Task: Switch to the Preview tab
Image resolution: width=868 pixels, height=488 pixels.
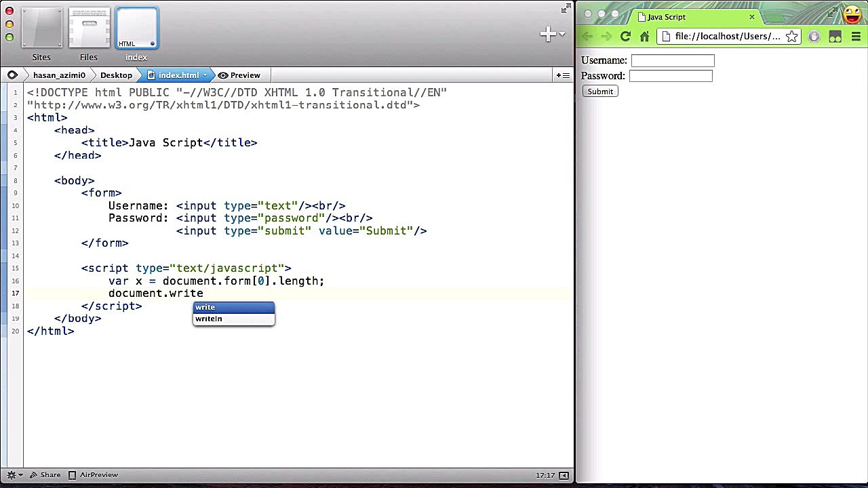Action: 239,75
